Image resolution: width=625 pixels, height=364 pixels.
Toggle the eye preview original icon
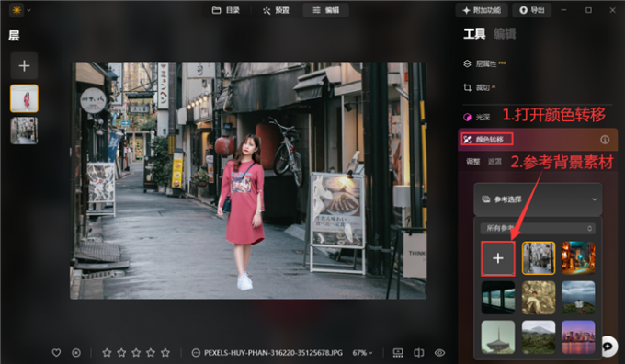pos(439,353)
